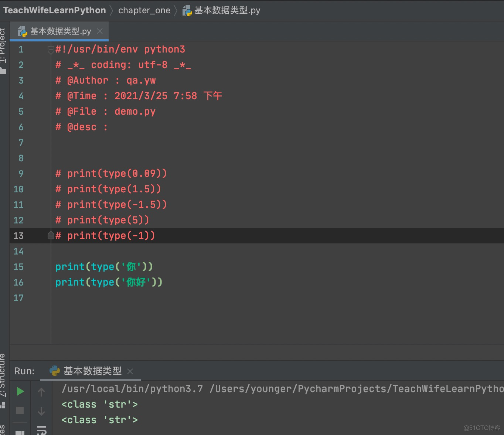Select the 基本数据类型.py editor tab
Screen dimensions: 504x435
pyautogui.click(x=59, y=31)
